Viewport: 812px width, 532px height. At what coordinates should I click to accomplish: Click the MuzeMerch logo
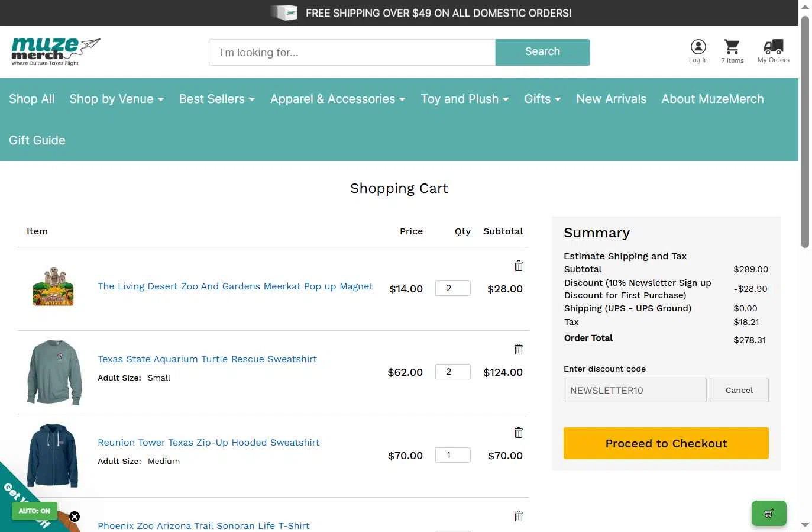pos(56,51)
